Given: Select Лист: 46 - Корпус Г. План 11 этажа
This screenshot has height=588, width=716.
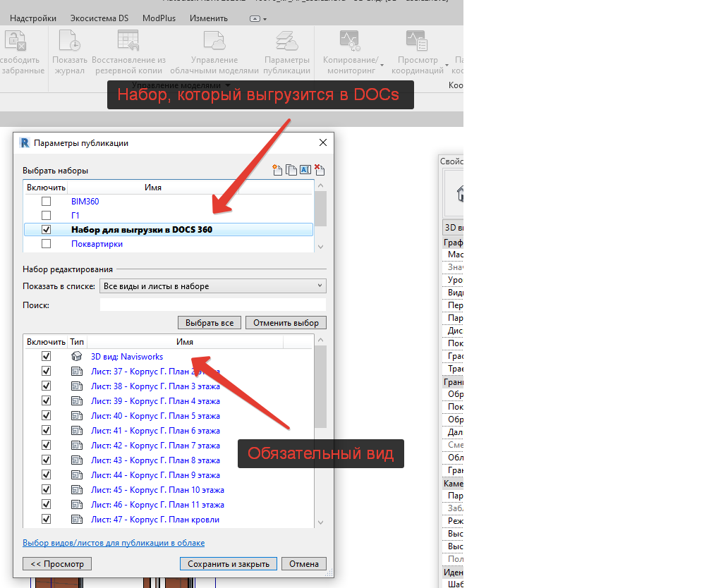Looking at the screenshot, I should click(x=157, y=505).
